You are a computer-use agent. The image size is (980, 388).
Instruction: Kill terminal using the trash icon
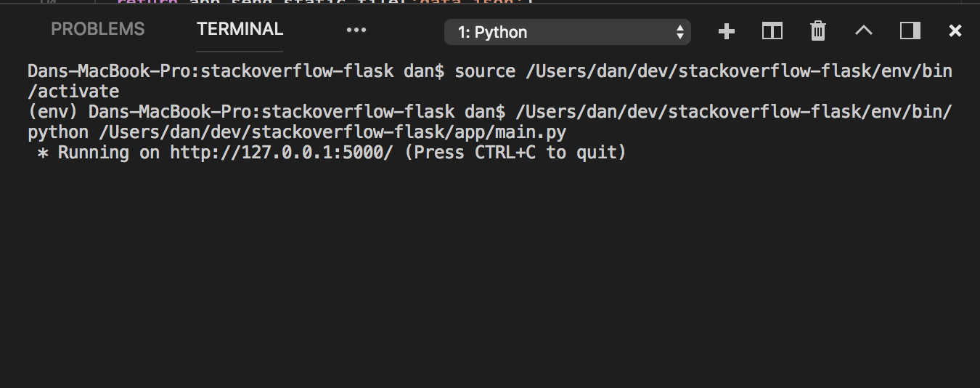[818, 31]
